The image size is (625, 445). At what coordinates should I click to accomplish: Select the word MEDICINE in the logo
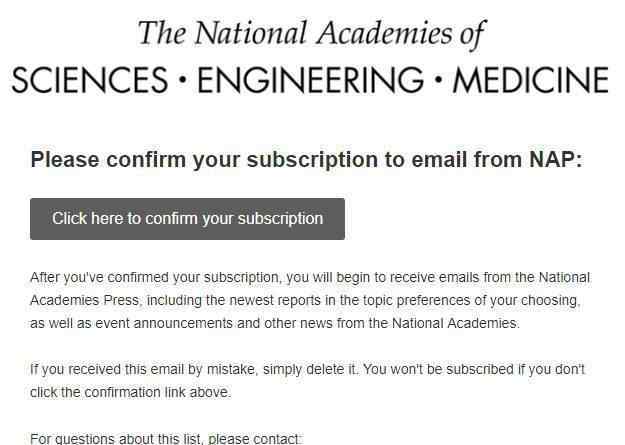[x=531, y=80]
